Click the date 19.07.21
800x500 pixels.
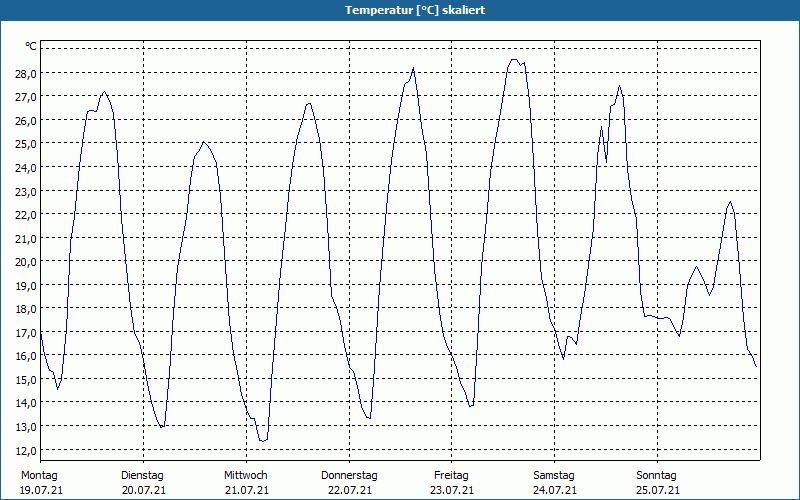(x=41, y=490)
